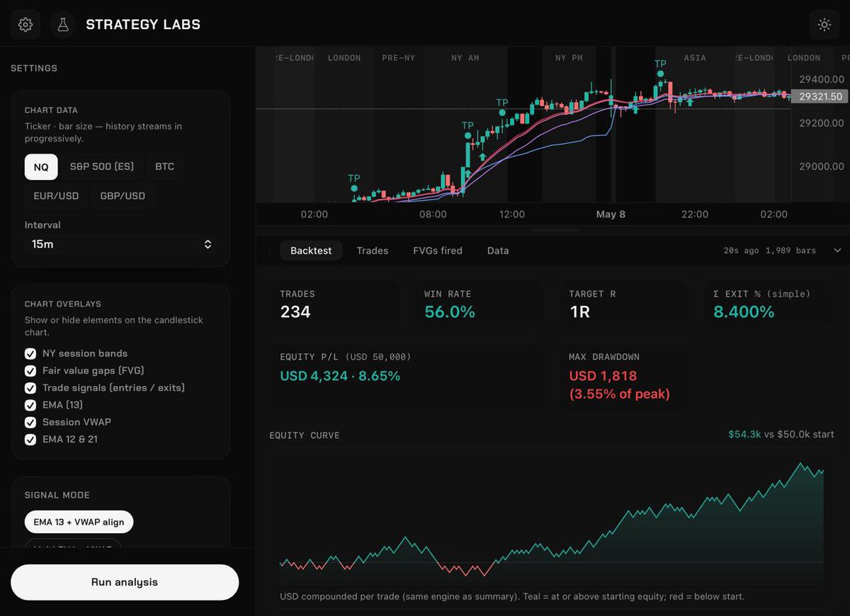Select EMA 13 + VWAP align mode
850x616 pixels.
click(x=79, y=522)
